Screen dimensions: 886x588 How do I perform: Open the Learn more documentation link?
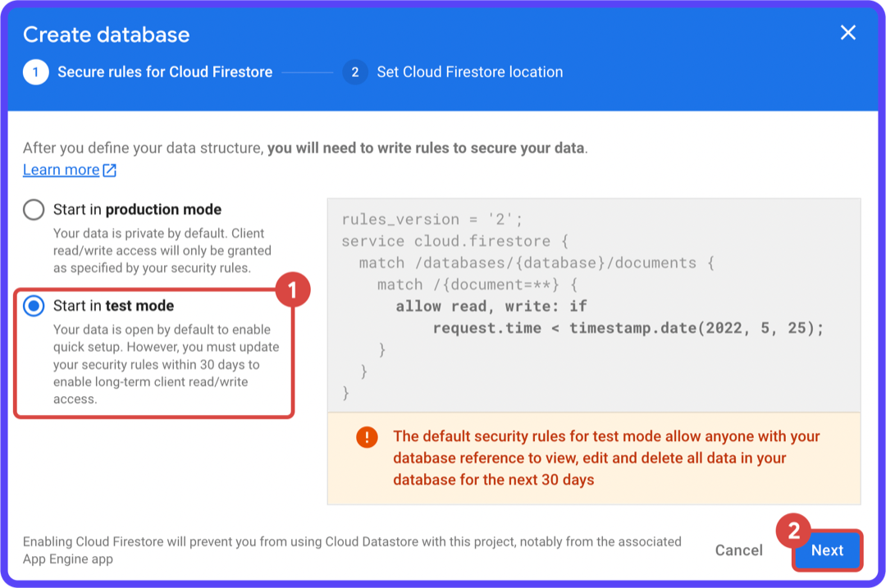point(59,169)
